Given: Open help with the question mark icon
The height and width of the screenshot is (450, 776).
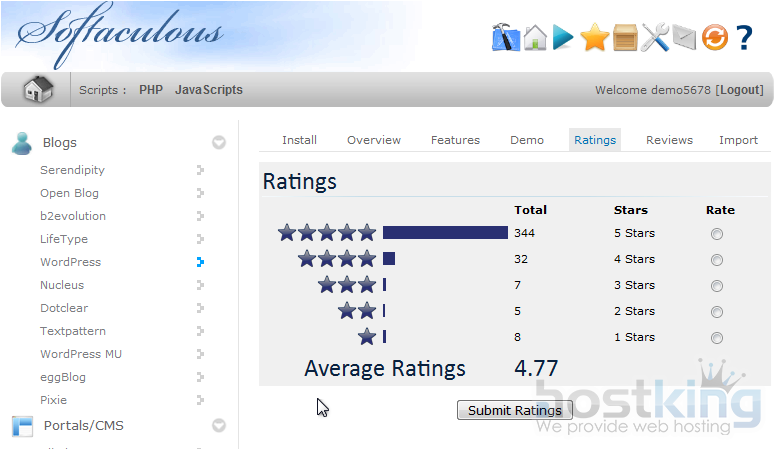Looking at the screenshot, I should pyautogui.click(x=744, y=38).
